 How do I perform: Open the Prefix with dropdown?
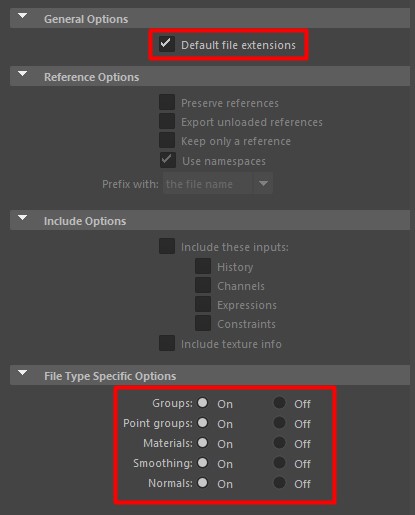[218, 183]
